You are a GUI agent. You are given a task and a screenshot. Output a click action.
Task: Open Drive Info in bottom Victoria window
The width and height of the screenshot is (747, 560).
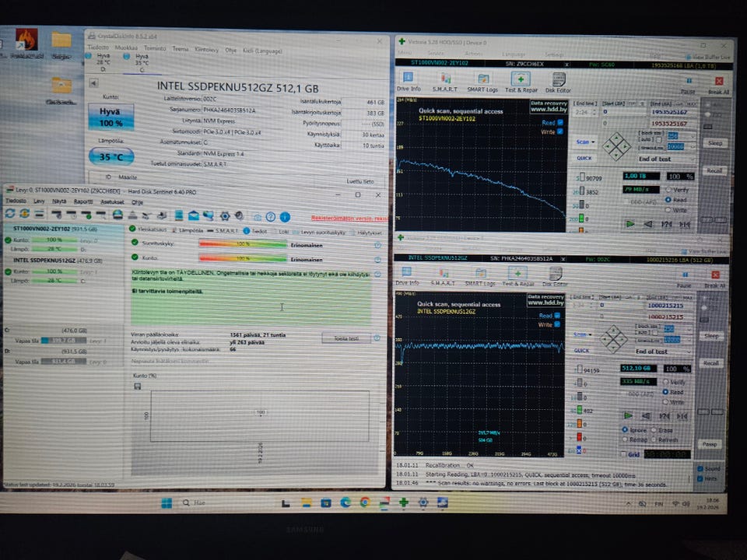click(407, 276)
